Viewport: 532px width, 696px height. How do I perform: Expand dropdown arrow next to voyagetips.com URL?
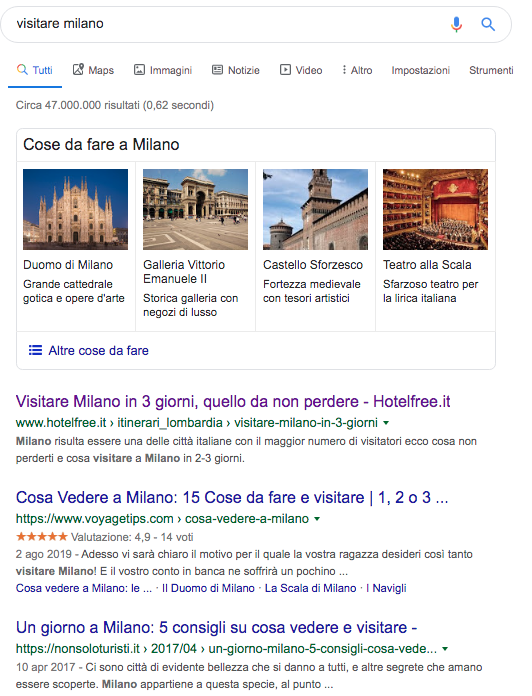click(x=317, y=519)
